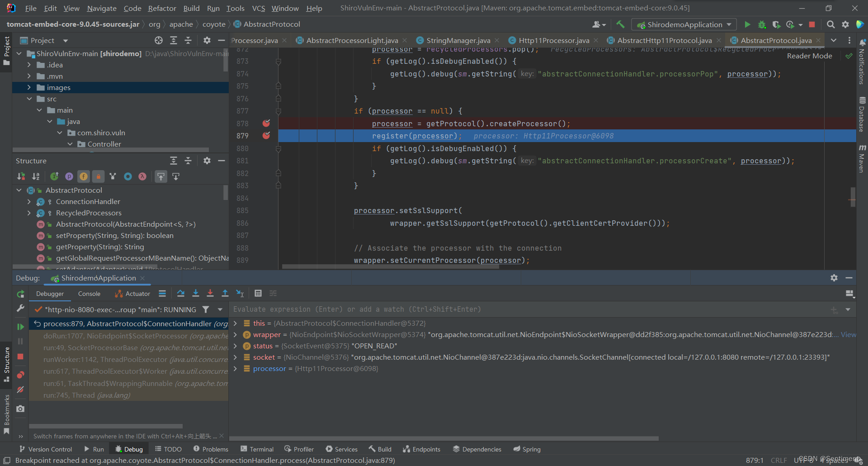Image resolution: width=868 pixels, height=466 pixels.
Task: Toggle Autoscroll from Source in Structure
Action: click(176, 176)
